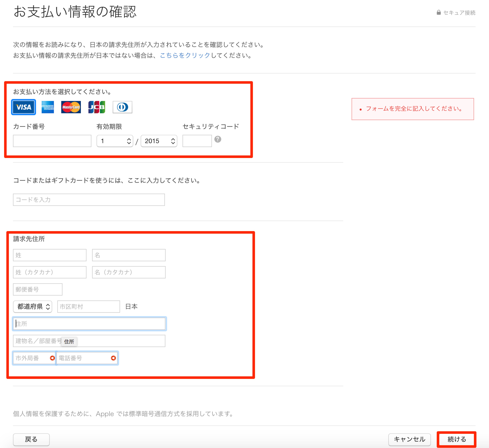Focus the カード番号 card number field
This screenshot has height=448, width=489.
[52, 141]
